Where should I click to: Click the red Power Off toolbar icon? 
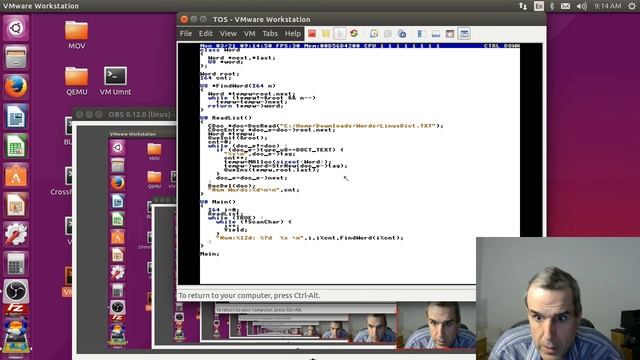point(312,33)
